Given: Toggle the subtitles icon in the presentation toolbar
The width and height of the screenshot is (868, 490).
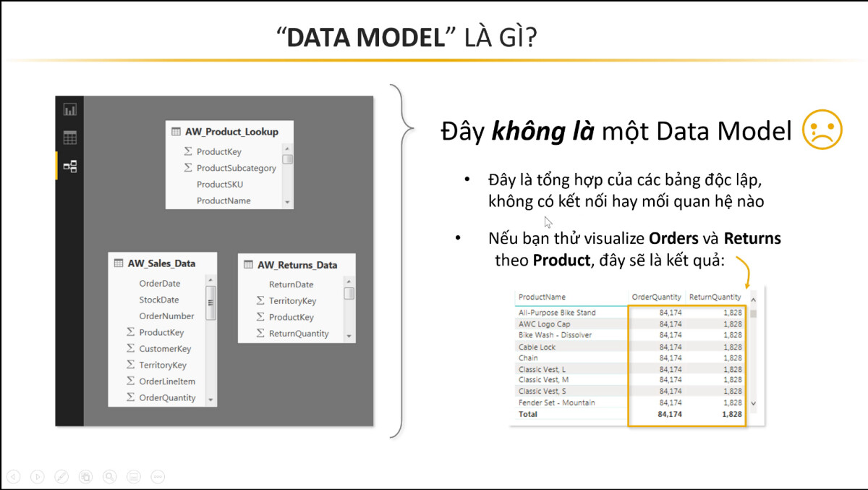Looking at the screenshot, I should click(134, 477).
